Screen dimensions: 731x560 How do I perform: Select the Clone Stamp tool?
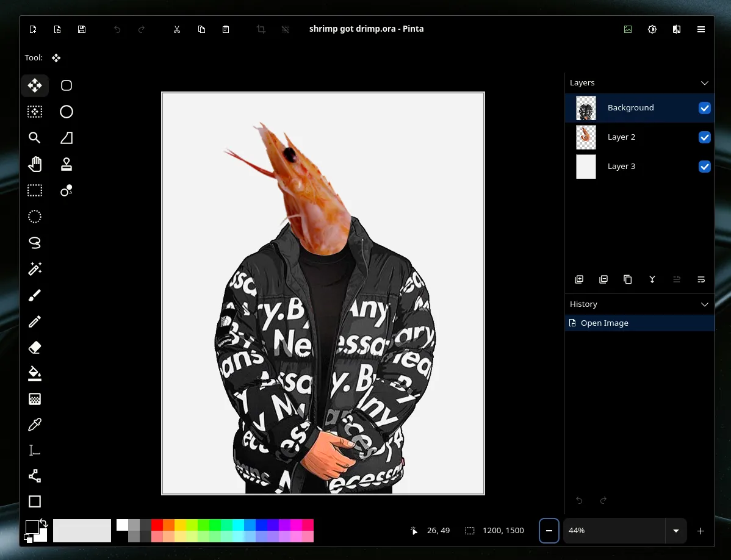point(67,164)
